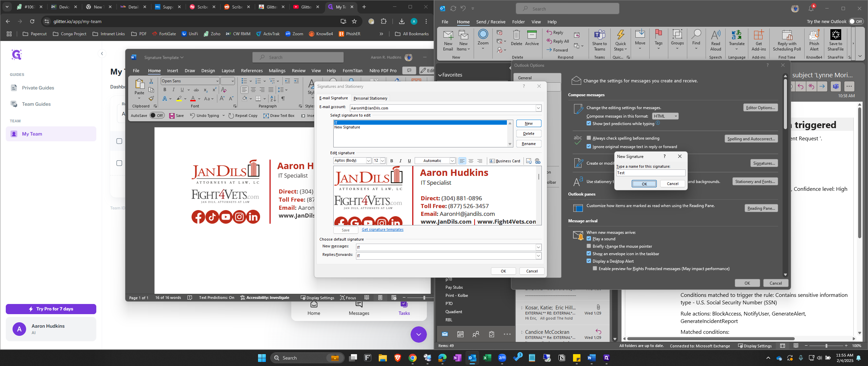This screenshot has height=366, width=868.
Task: Click Rename button for signature
Action: pos(529,144)
